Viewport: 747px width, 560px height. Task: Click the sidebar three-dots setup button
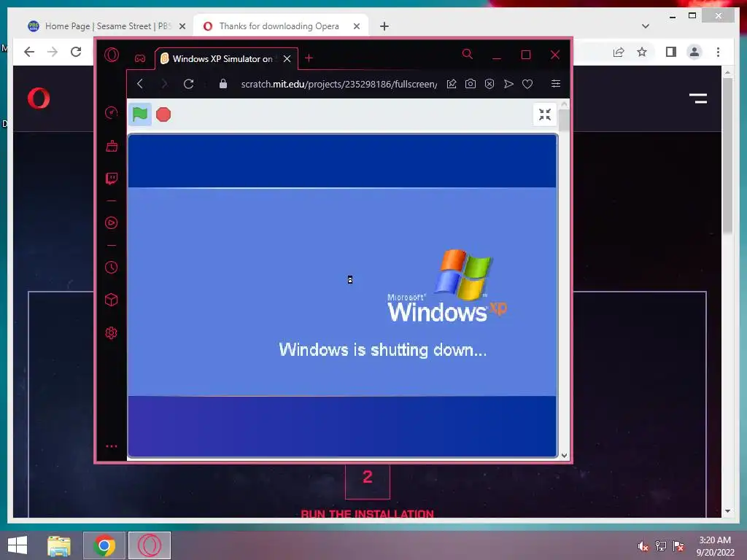(x=112, y=446)
